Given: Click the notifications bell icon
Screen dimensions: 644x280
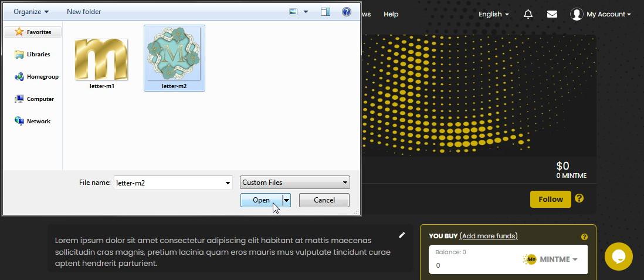Looking at the screenshot, I should coord(528,14).
